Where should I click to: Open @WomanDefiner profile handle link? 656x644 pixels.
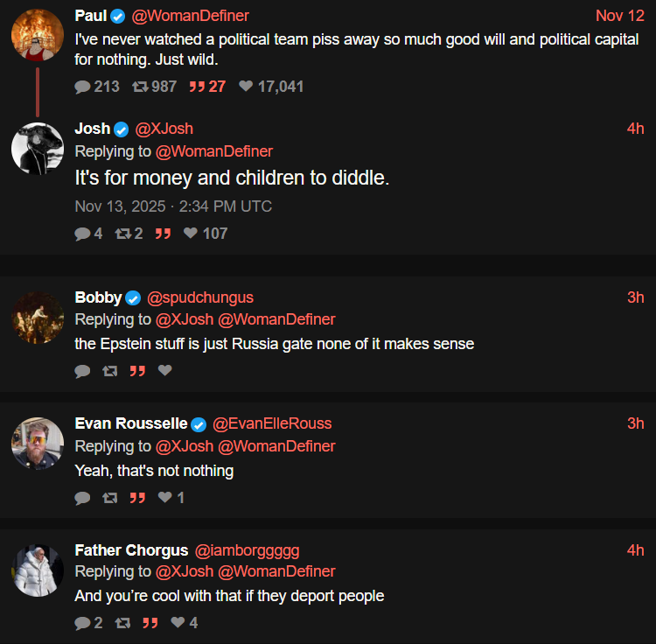click(x=190, y=16)
